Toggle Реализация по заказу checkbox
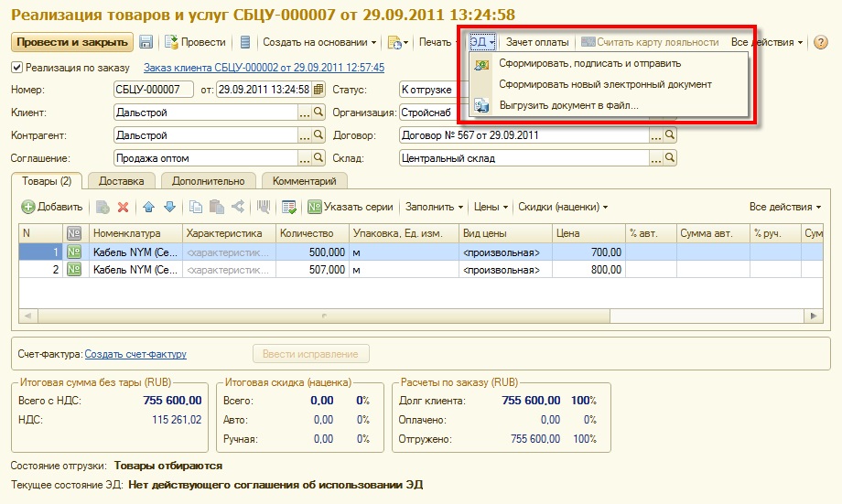The image size is (842, 504). (16, 68)
